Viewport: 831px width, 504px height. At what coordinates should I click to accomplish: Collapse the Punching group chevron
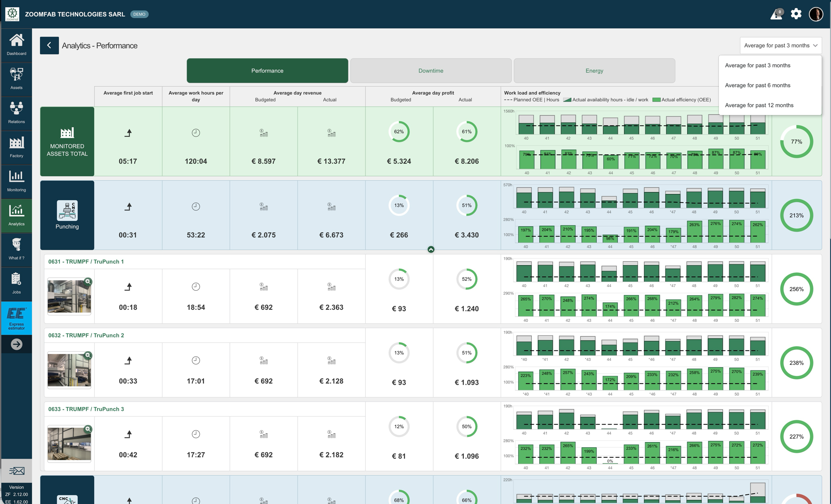(x=431, y=250)
